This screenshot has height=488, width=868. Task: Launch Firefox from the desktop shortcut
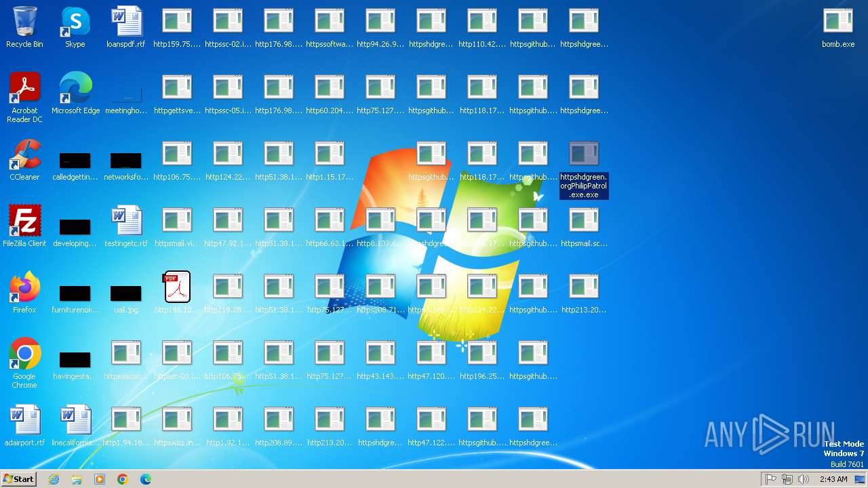[x=24, y=293]
